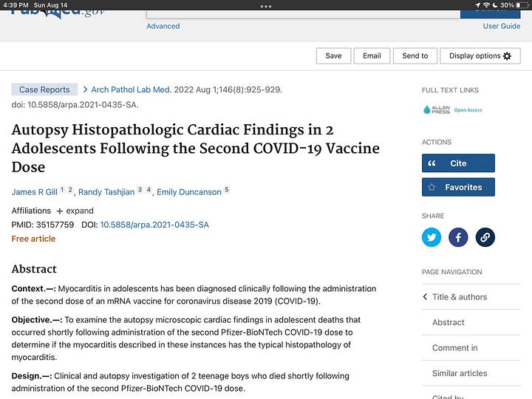The image size is (532, 399).
Task: Click the search input field
Action: [304, 14]
